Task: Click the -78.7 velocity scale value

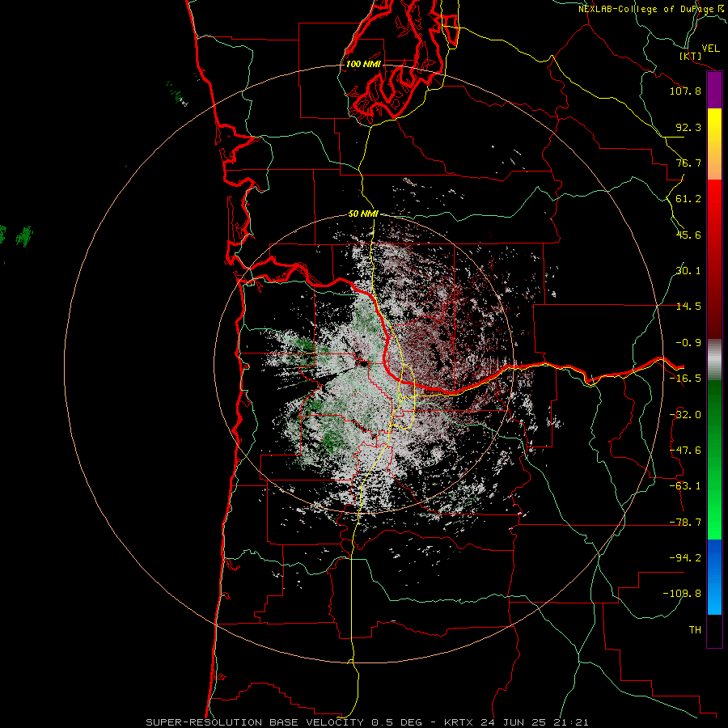Action: pyautogui.click(x=685, y=523)
